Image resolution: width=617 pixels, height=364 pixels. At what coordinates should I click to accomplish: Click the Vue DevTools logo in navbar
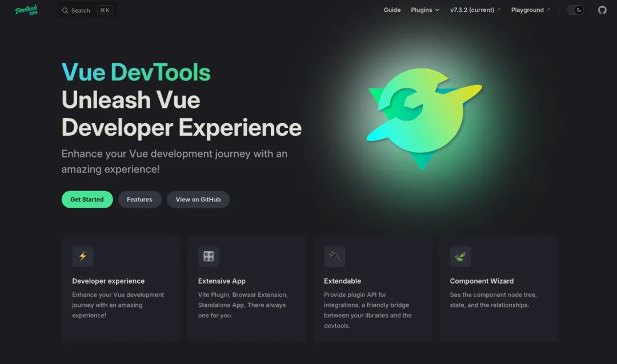26,10
